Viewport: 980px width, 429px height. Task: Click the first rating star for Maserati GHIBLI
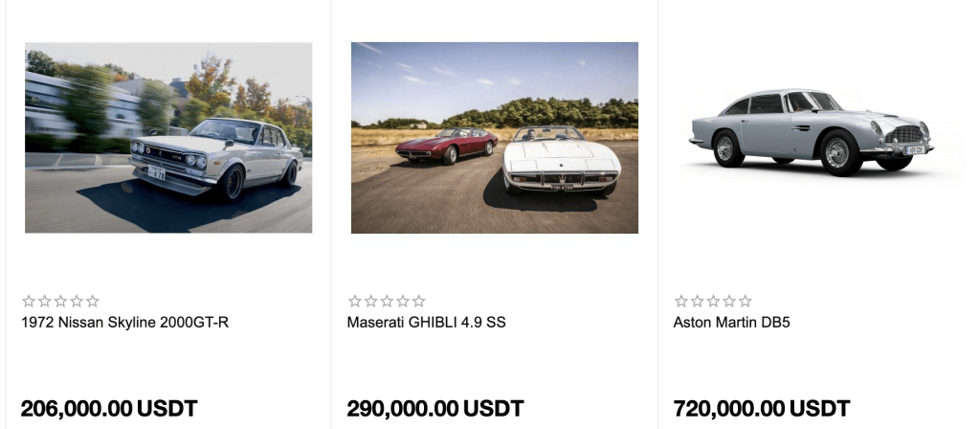click(x=355, y=301)
